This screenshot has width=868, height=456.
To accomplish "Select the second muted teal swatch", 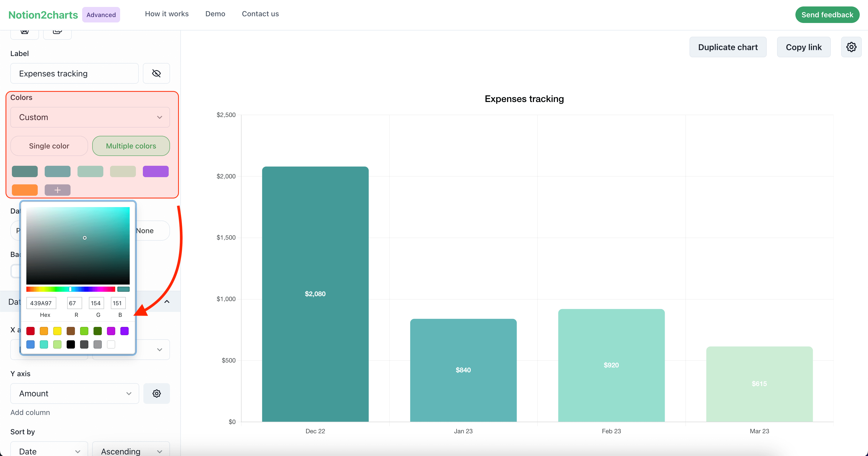I will (57, 171).
